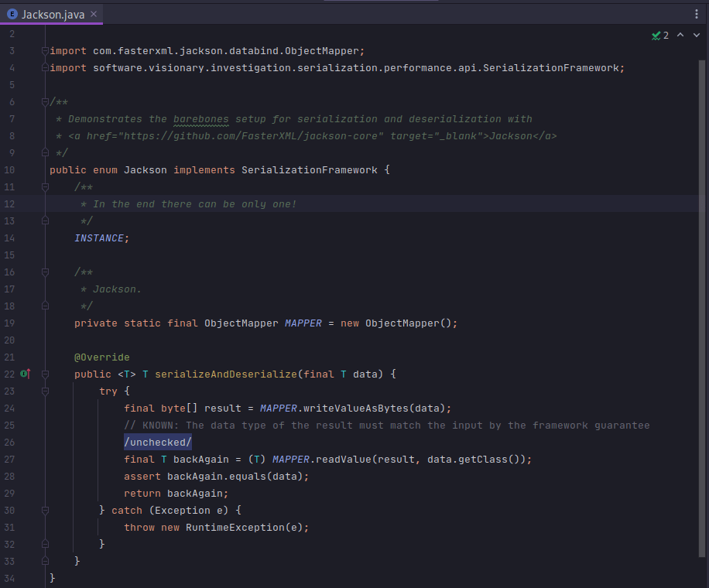This screenshot has width=709, height=588.
Task: Click the previous highlighted problem arrow
Action: tap(680, 35)
